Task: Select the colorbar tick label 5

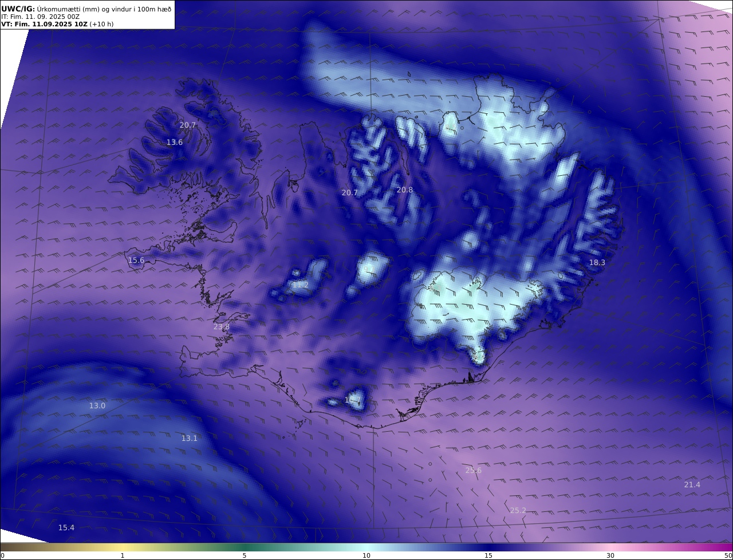Action: pyautogui.click(x=245, y=556)
